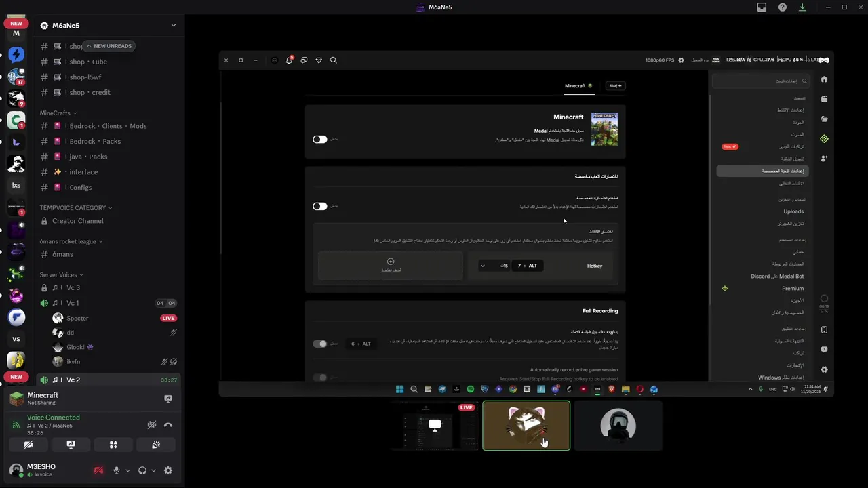Collapse the MineCrafts category

point(58,113)
